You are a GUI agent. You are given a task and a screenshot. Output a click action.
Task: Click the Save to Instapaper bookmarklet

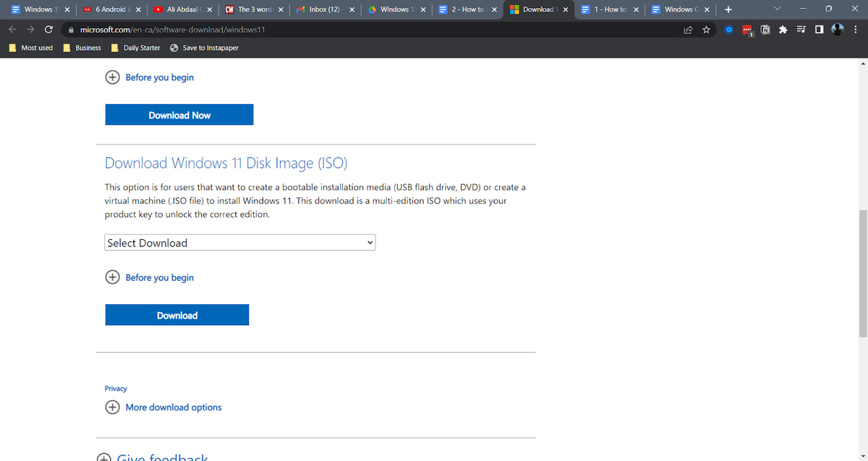[x=204, y=48]
